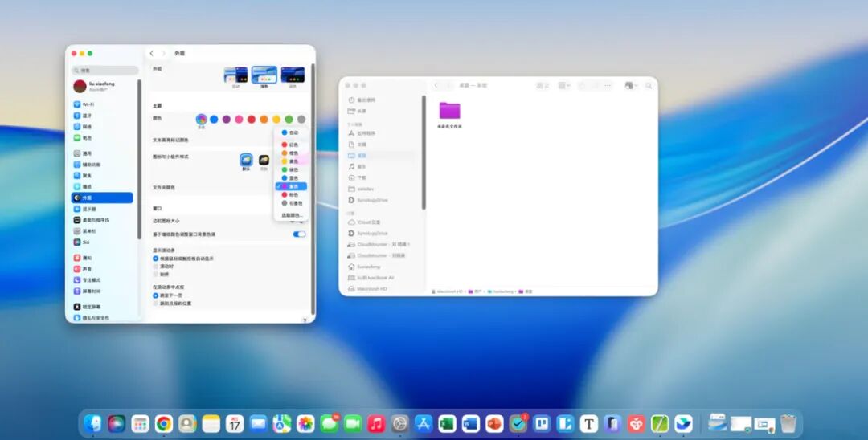This screenshot has height=440, width=868.
Task: Toggle wallpaper-based window tinting switch
Action: click(x=299, y=234)
